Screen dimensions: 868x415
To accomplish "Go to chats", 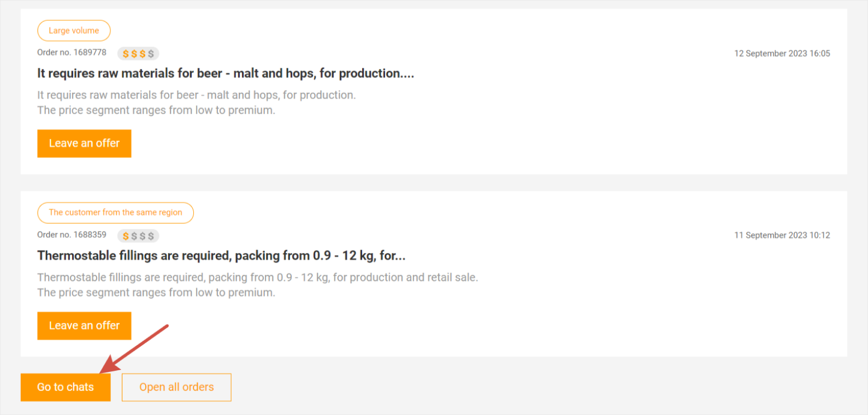I will (x=66, y=387).
